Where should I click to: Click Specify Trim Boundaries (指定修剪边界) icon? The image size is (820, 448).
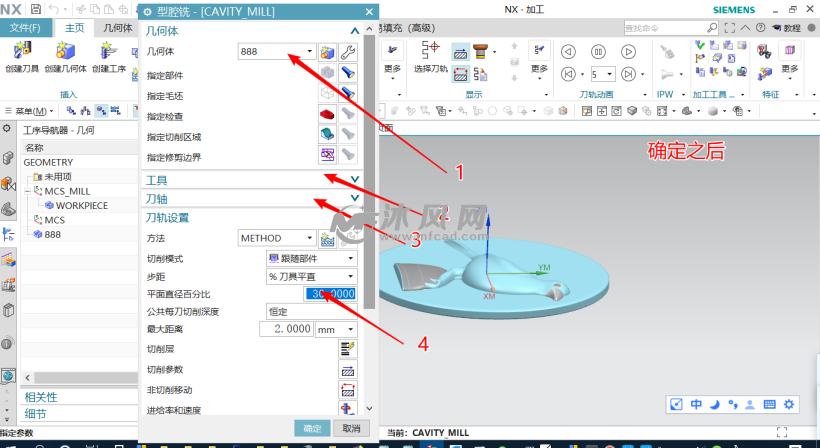(327, 154)
